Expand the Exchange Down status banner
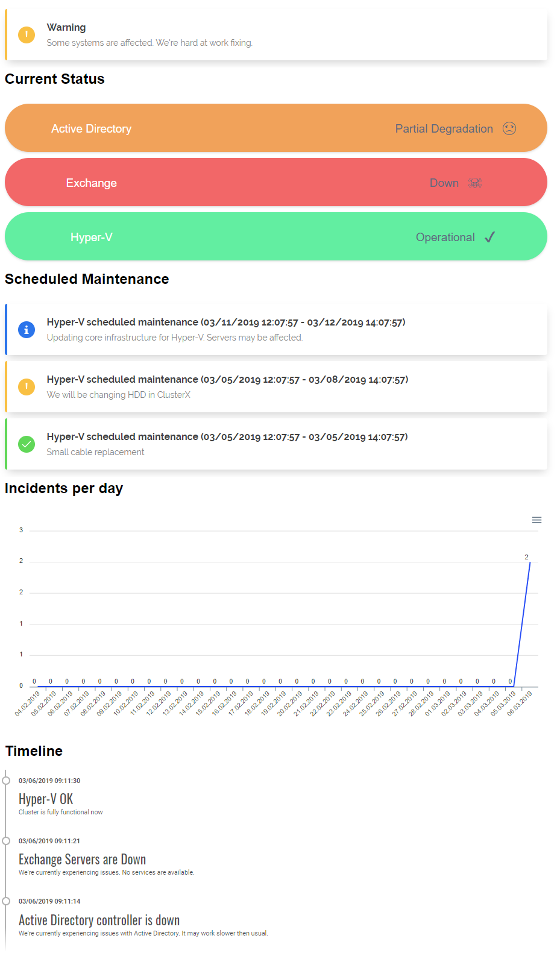The width and height of the screenshot is (560, 953). click(275, 182)
